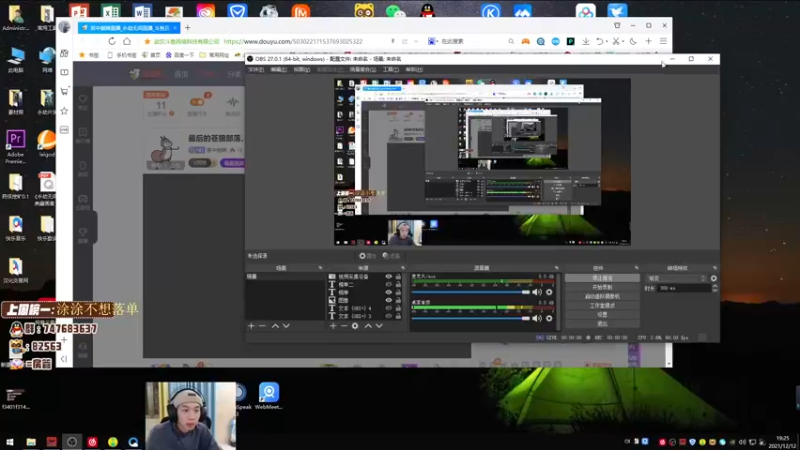This screenshot has width=800, height=450.
Task: Click the OBS preview canvas
Action: point(482,162)
